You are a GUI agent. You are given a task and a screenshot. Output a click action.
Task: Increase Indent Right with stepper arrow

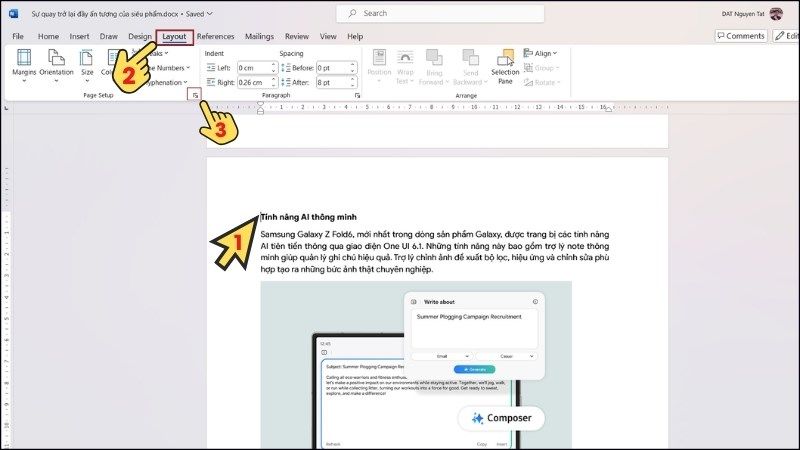click(x=273, y=79)
